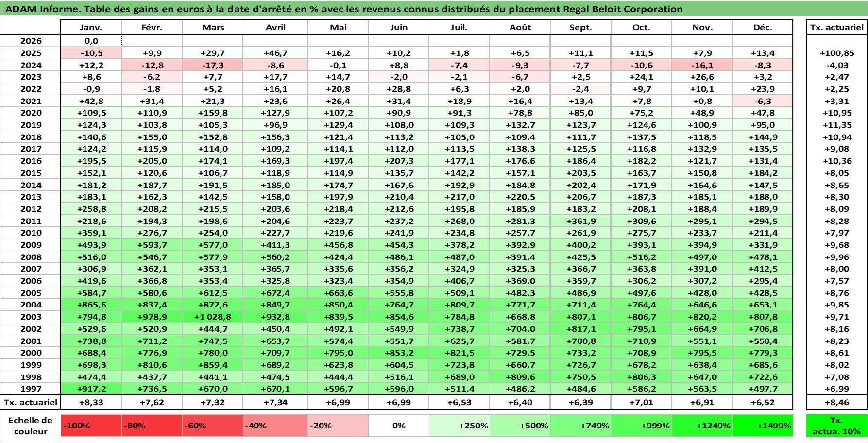
Task: Select the -40% color scale swatch
Action: coord(275,426)
